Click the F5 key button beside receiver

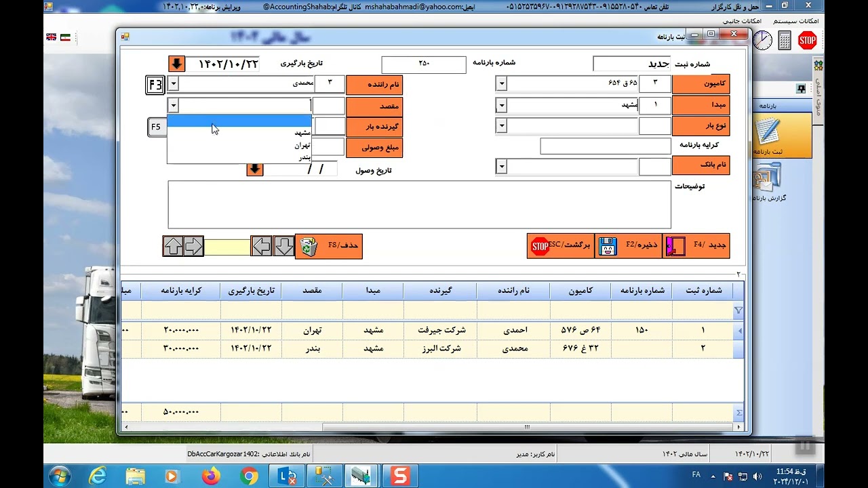point(156,127)
